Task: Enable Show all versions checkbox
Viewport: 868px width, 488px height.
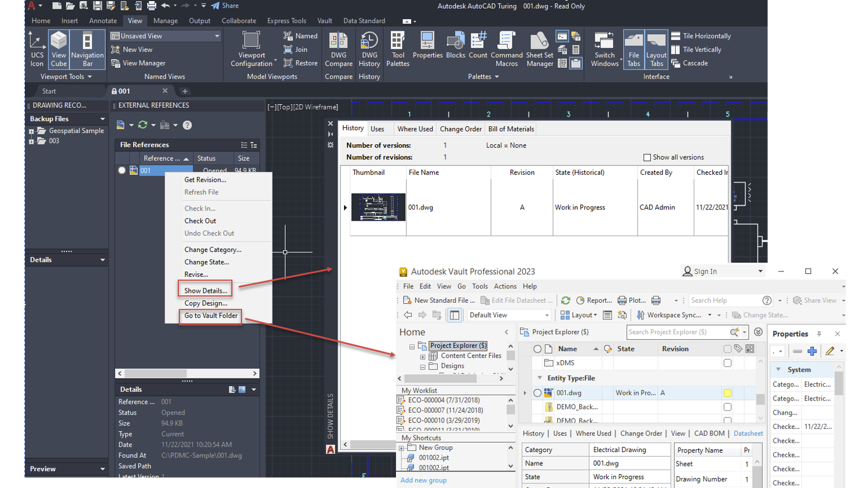Action: click(647, 157)
